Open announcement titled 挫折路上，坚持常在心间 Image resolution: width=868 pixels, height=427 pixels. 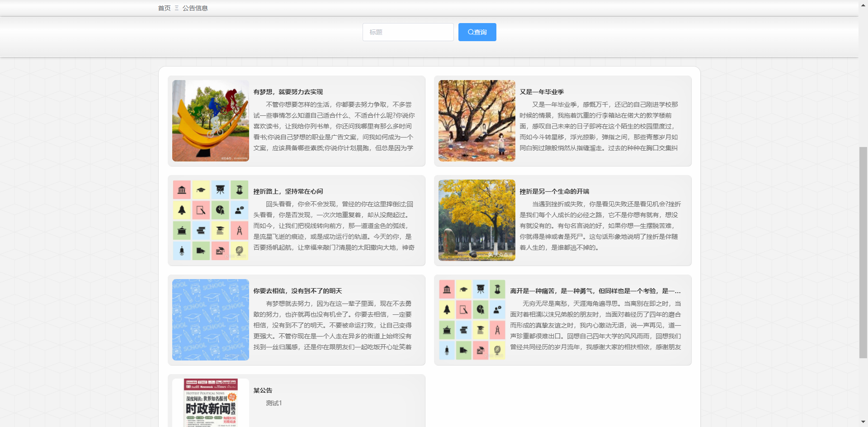tap(288, 191)
